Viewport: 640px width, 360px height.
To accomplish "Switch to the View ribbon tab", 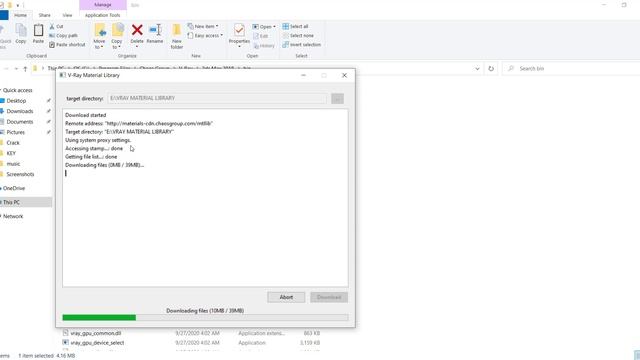I will [x=67, y=15].
